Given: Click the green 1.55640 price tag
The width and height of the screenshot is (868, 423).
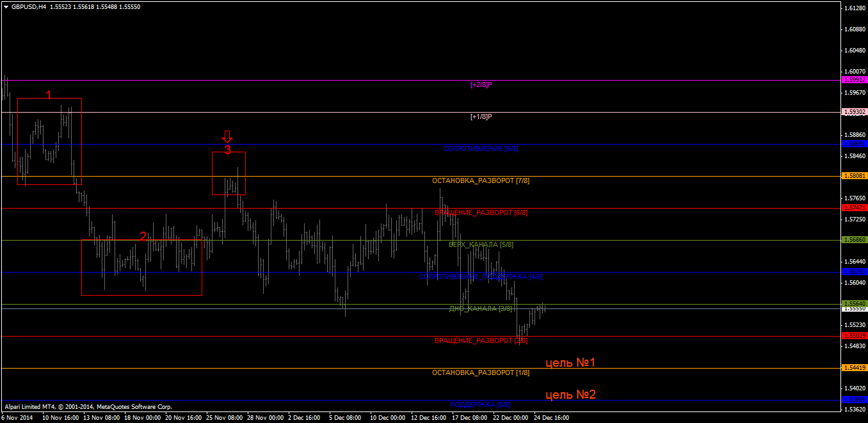Looking at the screenshot, I should [855, 304].
